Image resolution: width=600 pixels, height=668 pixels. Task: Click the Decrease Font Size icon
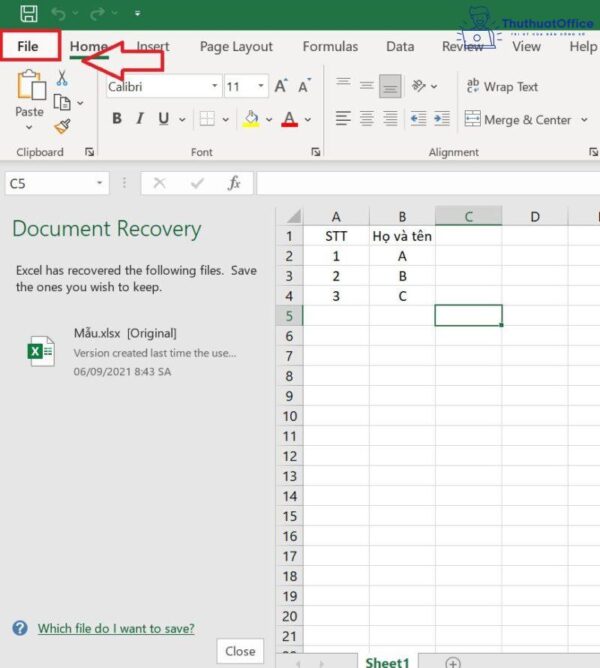[x=304, y=86]
